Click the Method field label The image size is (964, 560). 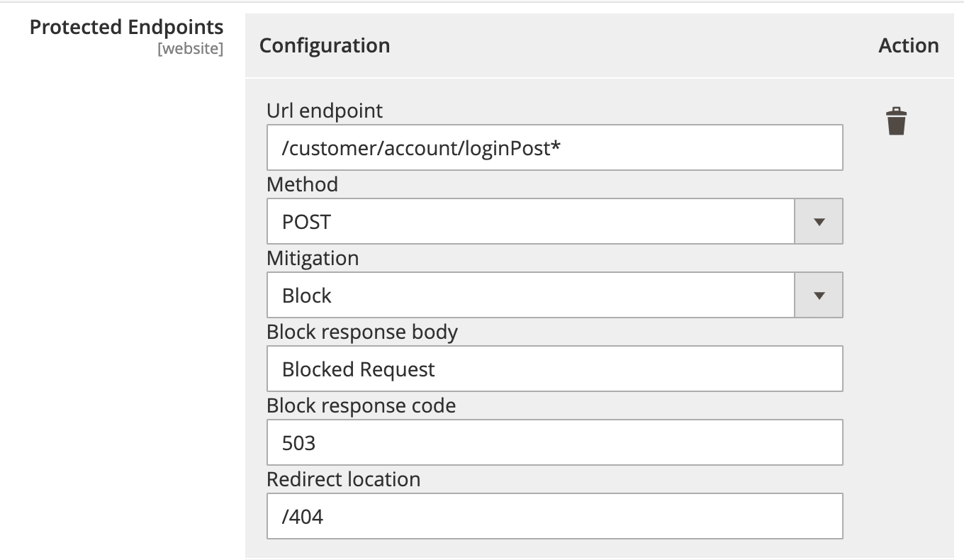point(302,184)
